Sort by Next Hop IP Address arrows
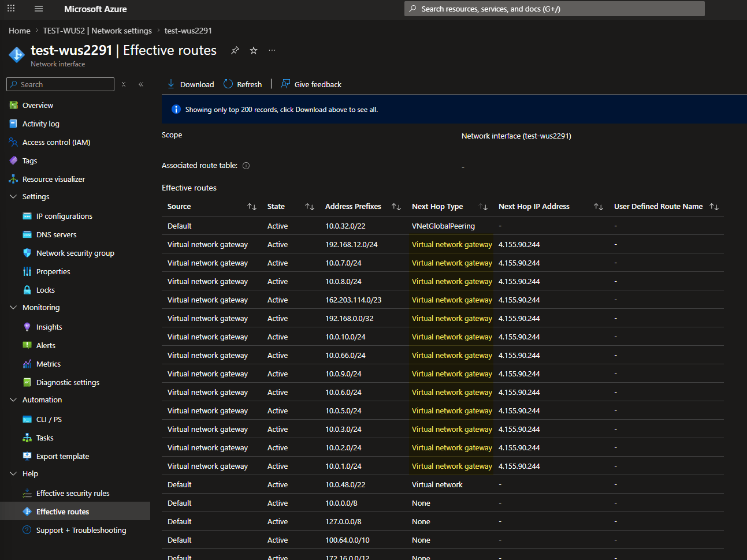 coord(599,207)
